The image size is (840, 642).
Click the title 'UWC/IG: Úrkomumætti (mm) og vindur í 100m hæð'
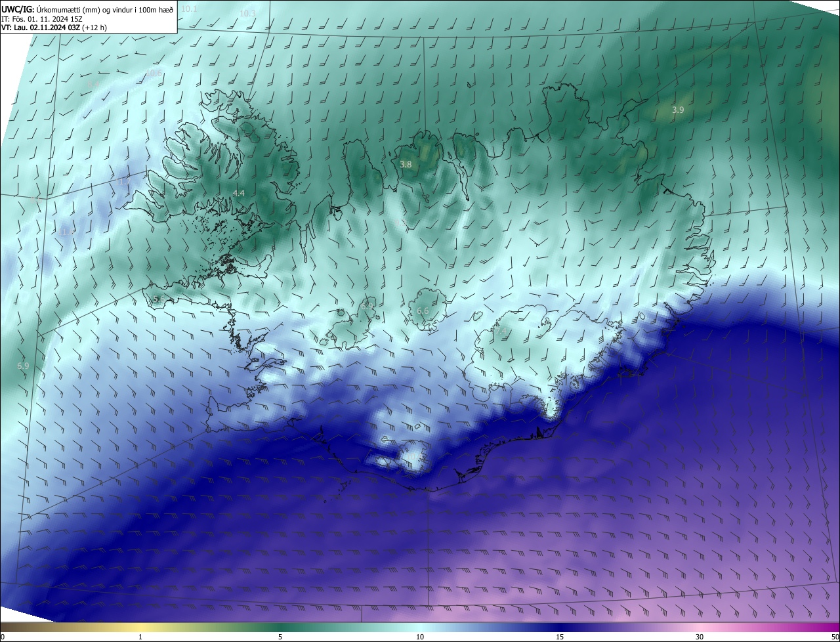coord(87,9)
